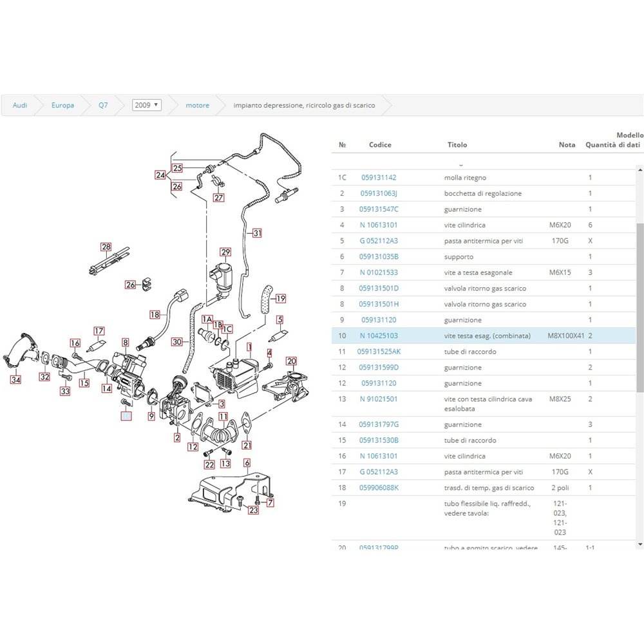This screenshot has height=644, width=644.
Task: Click the 059906088K part code link
Action: pyautogui.click(x=379, y=488)
